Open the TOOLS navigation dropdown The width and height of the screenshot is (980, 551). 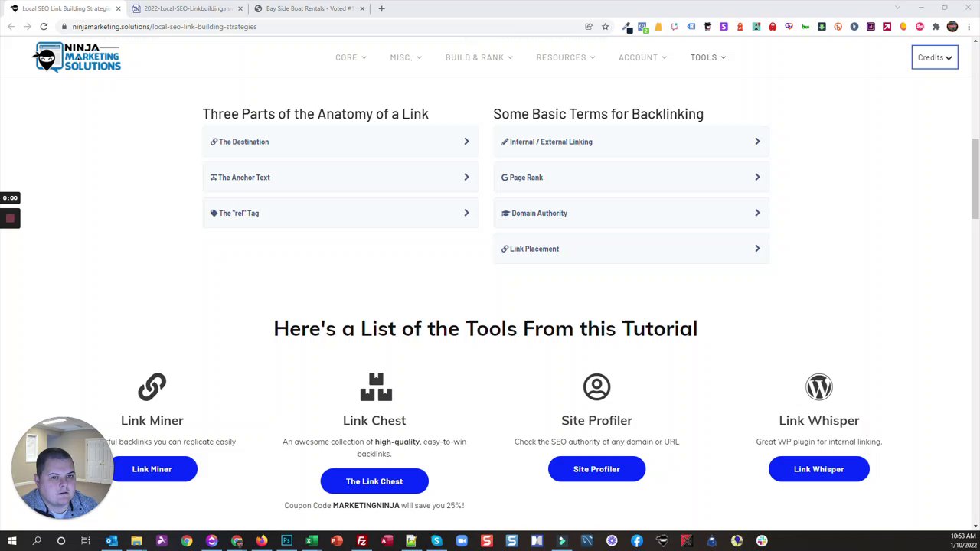click(x=708, y=57)
